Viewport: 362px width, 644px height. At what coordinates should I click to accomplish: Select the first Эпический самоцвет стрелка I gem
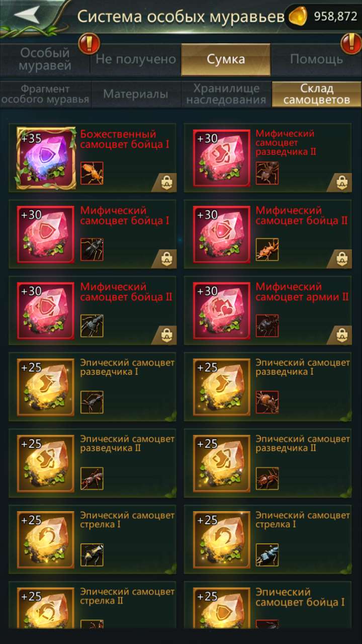click(x=46, y=540)
